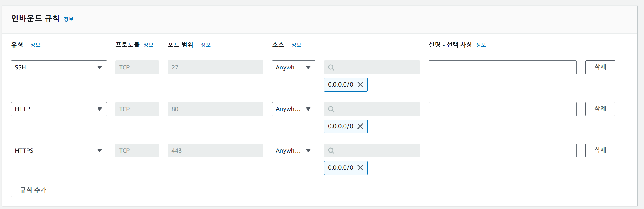Open 정보 link next to 유형
Image resolution: width=644 pixels, height=209 pixels.
tap(35, 45)
